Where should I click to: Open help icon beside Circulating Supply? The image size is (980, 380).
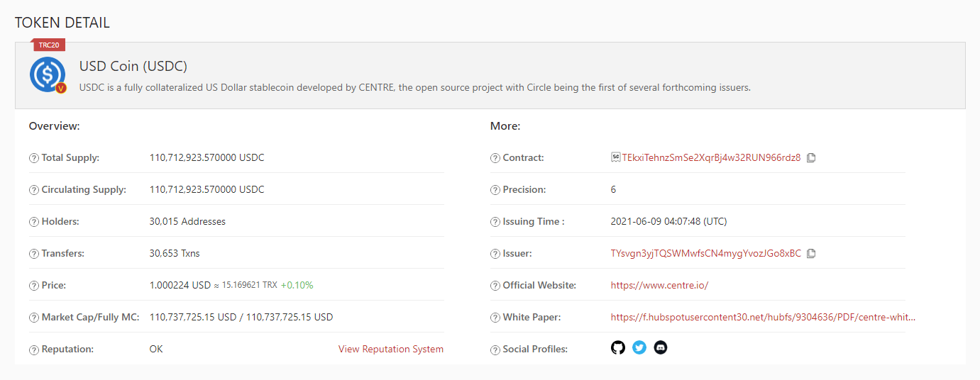33,190
